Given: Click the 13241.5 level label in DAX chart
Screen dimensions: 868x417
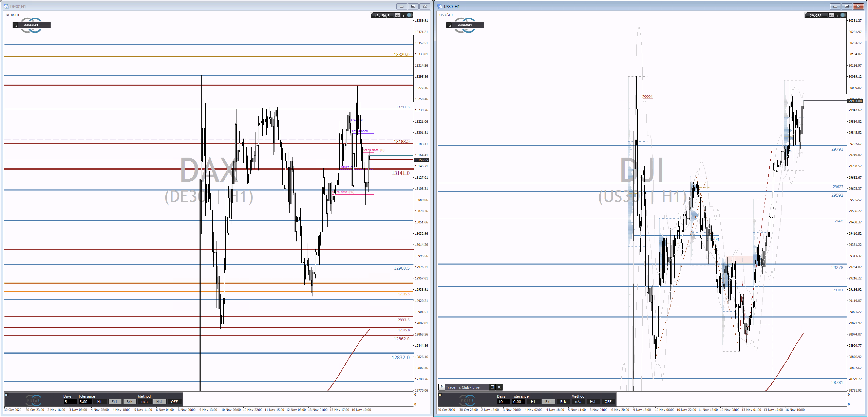Looking at the screenshot, I should [403, 107].
